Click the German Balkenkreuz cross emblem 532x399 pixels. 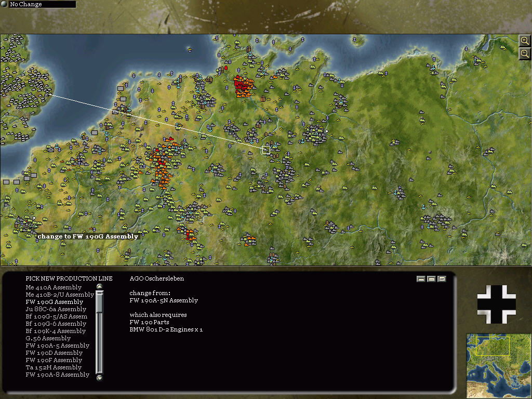point(496,304)
